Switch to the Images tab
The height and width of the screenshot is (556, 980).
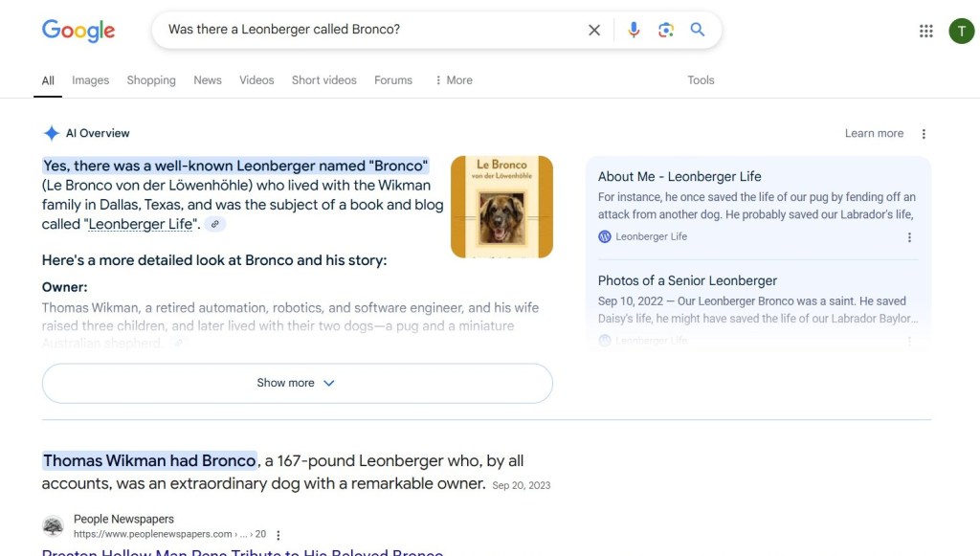[x=90, y=80]
